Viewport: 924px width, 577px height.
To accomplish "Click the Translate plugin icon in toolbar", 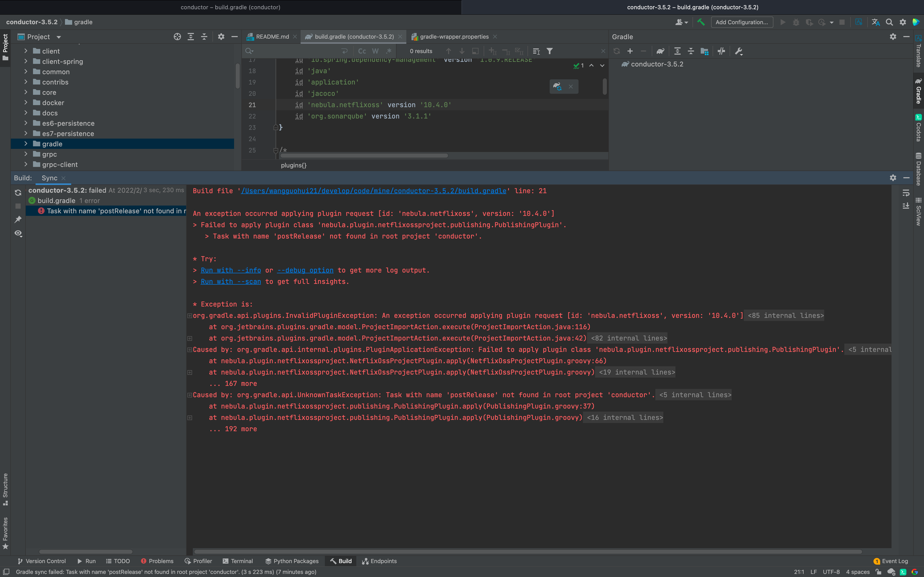I will tap(876, 22).
